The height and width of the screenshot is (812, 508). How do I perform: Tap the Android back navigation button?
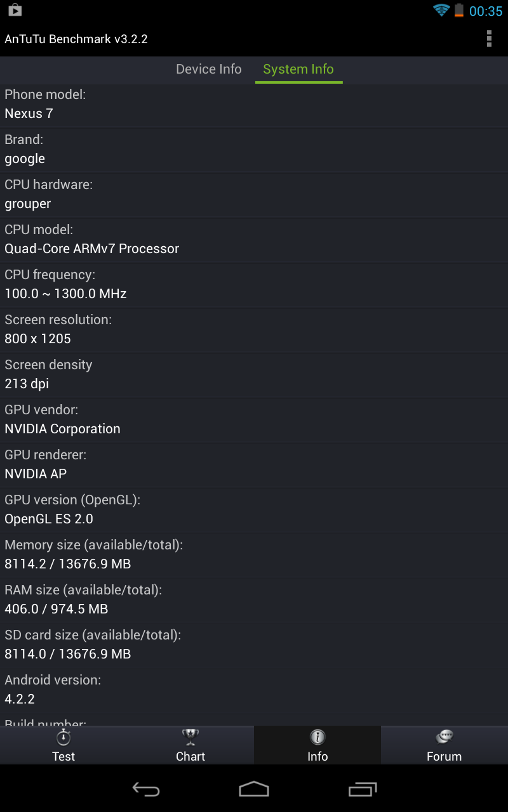pos(145,789)
